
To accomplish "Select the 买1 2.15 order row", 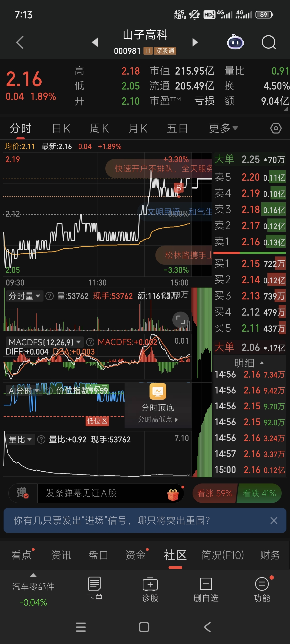I will point(249,264).
